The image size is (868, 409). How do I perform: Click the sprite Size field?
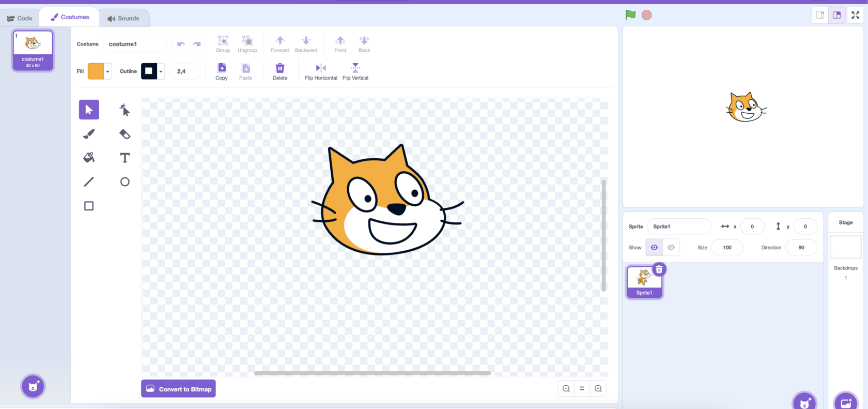(x=727, y=247)
